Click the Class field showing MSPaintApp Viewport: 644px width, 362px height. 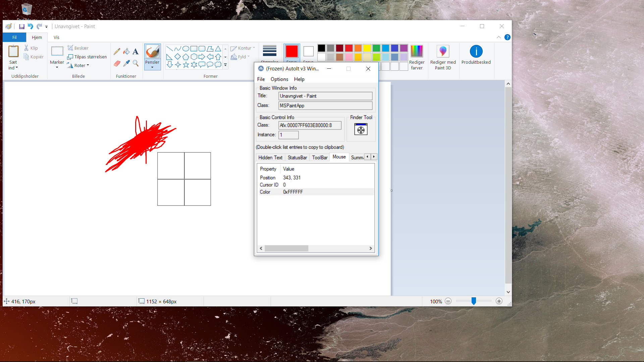point(325,106)
